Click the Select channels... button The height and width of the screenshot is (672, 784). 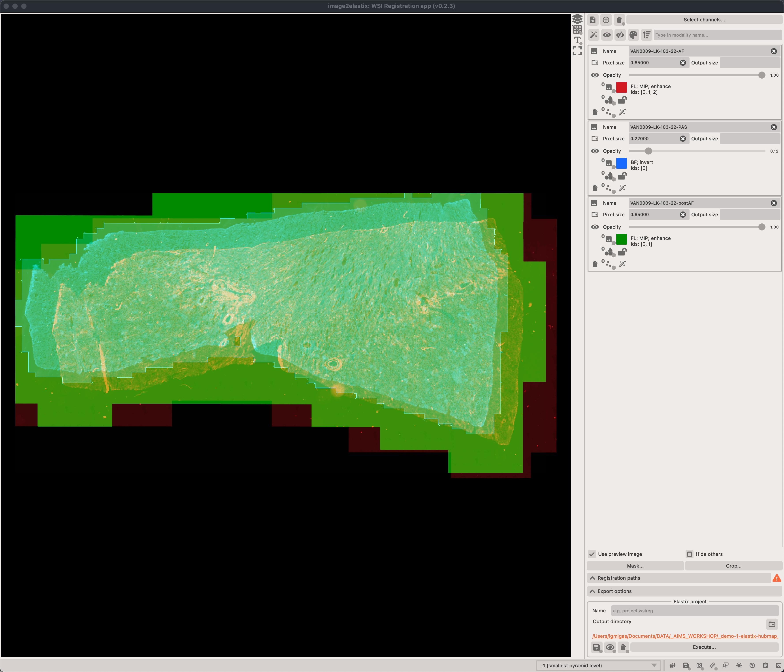(704, 20)
